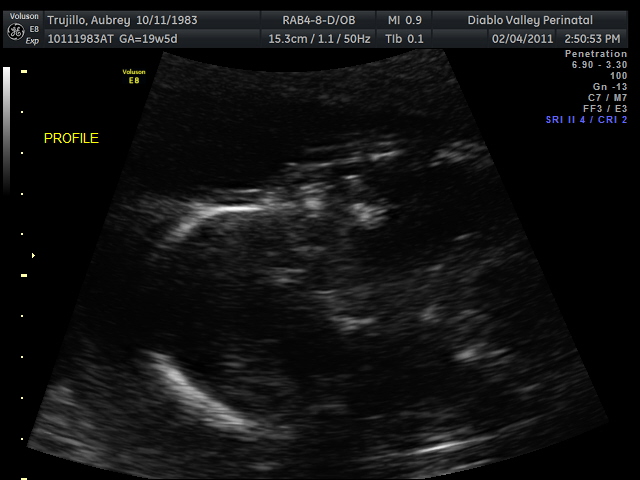Screen dimensions: 640x480
Task: Click the FF3 / E3 filter setting
Action: click(606, 109)
